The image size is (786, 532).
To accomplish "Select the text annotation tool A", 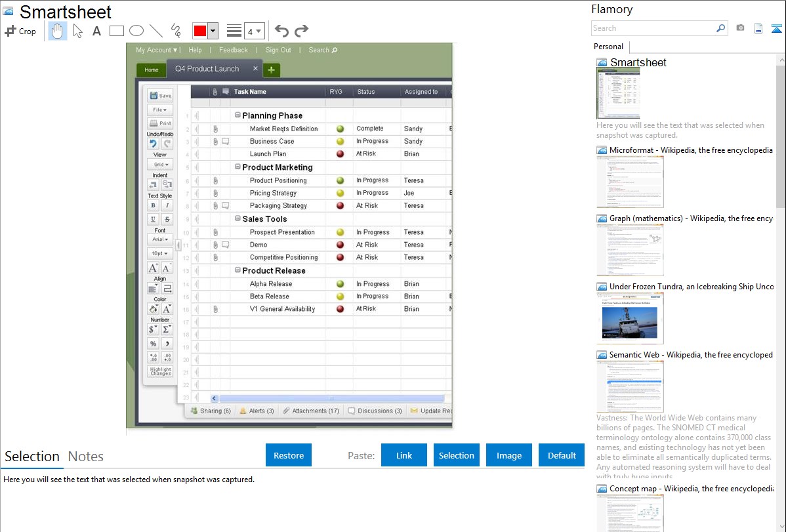I will pos(96,31).
